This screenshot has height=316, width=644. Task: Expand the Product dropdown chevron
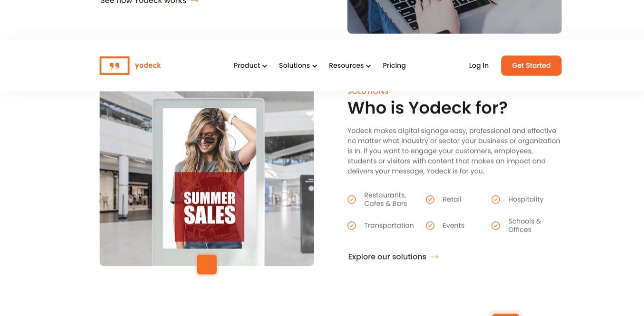click(x=265, y=66)
